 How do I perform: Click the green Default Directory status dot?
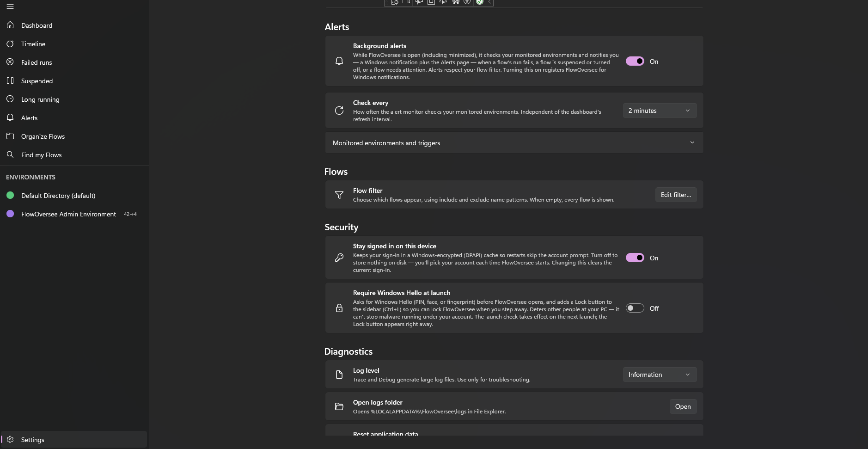[10, 195]
